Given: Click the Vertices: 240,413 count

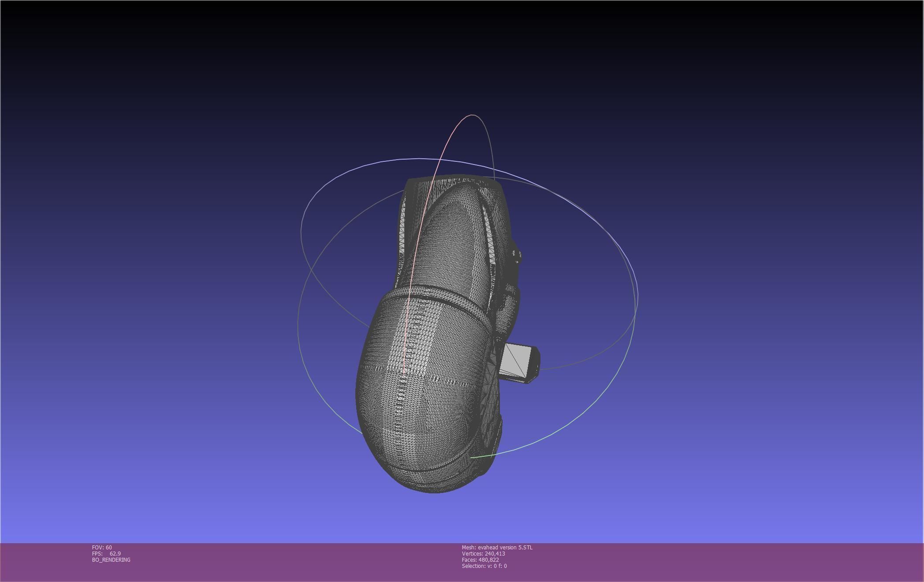Looking at the screenshot, I should coord(483,553).
